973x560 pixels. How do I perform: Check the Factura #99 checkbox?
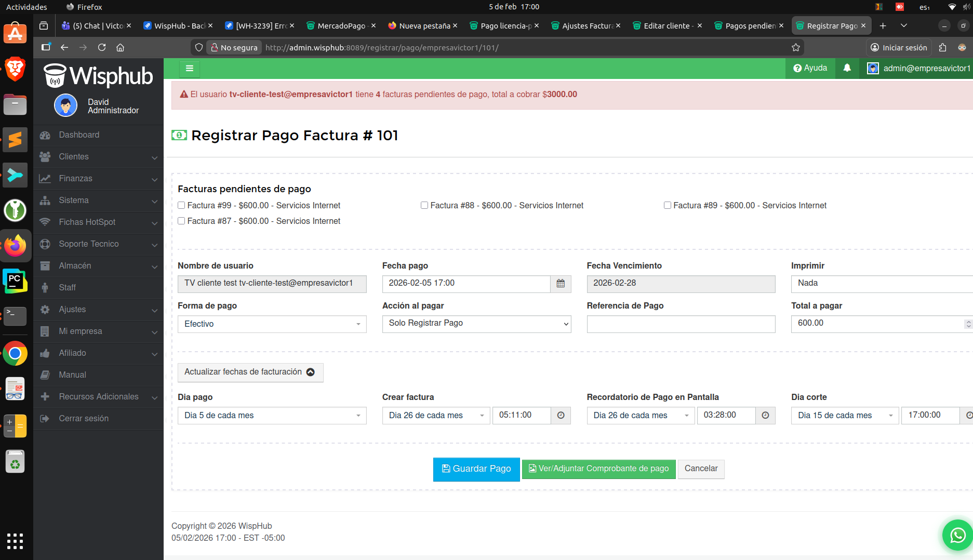point(181,206)
